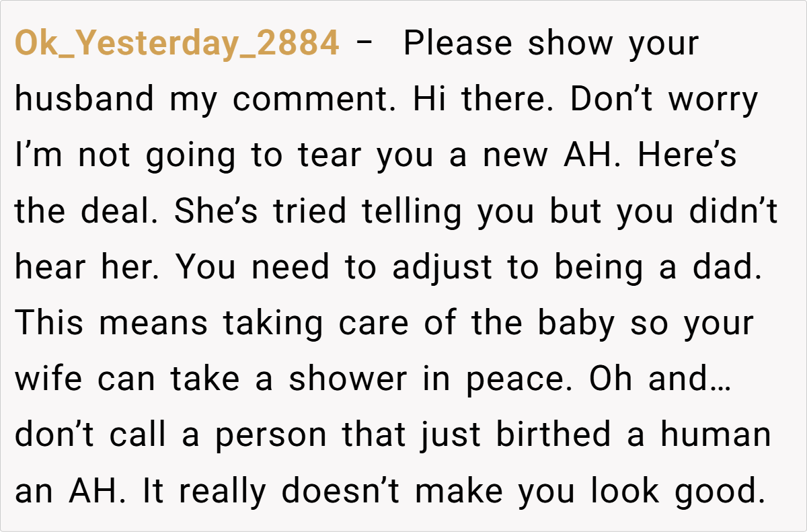Image resolution: width=807 pixels, height=532 pixels.
Task: Click the word "This" starting the sentence
Action: tap(48, 324)
